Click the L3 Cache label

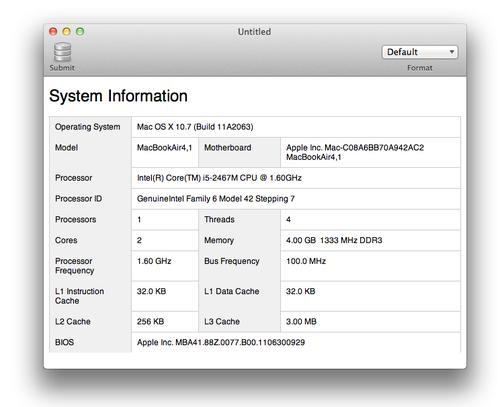[222, 322]
